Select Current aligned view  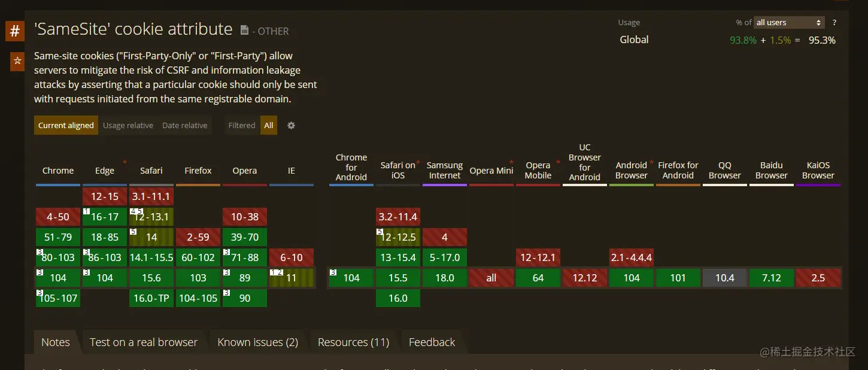click(x=66, y=125)
